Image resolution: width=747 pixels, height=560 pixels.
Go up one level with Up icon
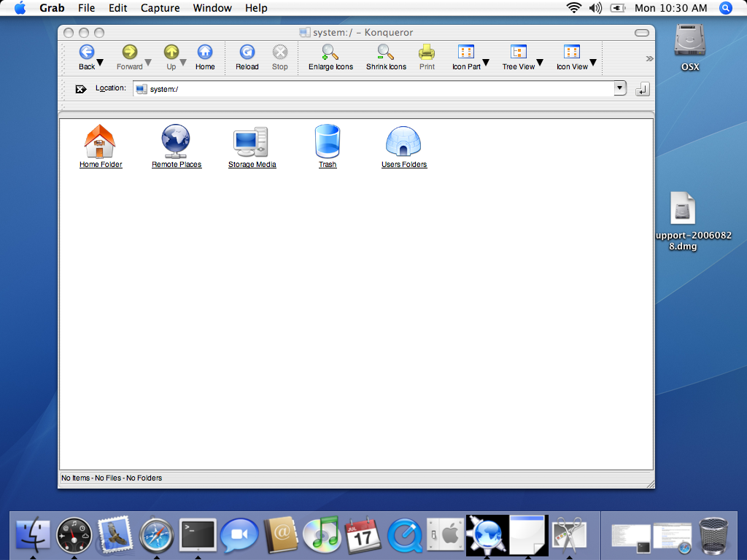pos(171,52)
